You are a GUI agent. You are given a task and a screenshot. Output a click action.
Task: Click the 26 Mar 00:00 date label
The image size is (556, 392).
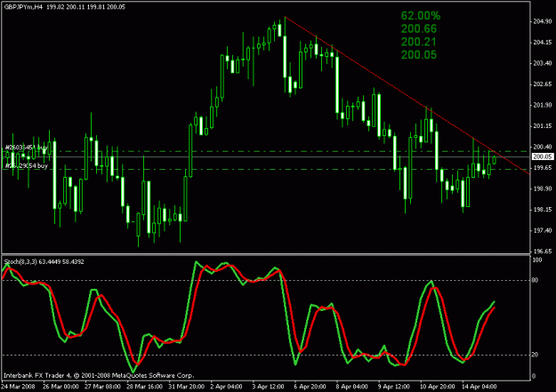tap(61, 387)
